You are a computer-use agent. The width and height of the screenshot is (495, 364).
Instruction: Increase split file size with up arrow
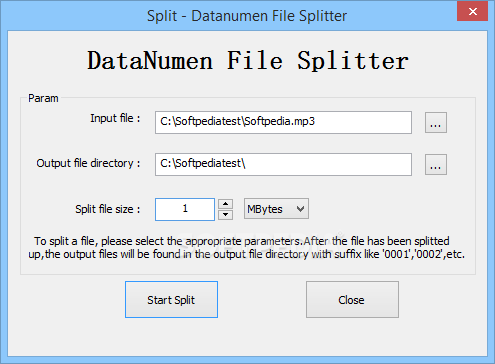[x=226, y=204]
